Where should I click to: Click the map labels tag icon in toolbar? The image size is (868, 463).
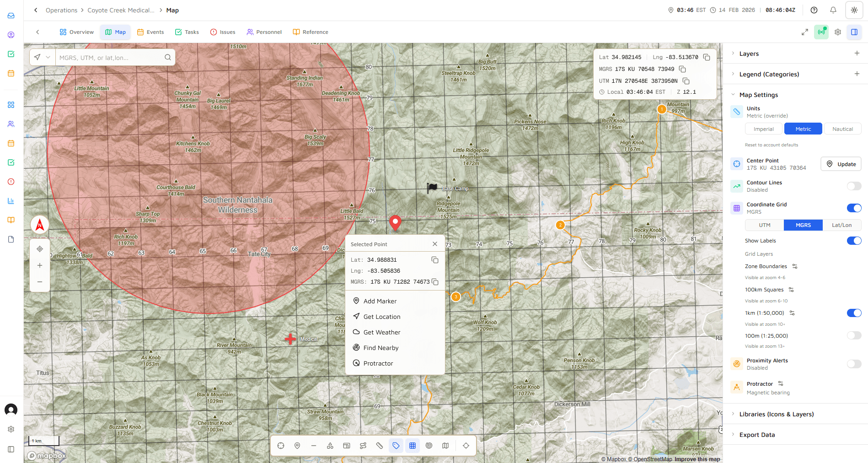pyautogui.click(x=396, y=445)
